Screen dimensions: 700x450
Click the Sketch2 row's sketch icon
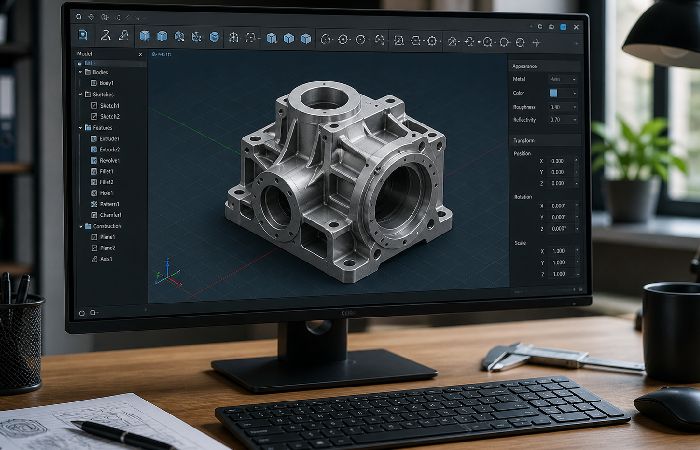coord(94,116)
